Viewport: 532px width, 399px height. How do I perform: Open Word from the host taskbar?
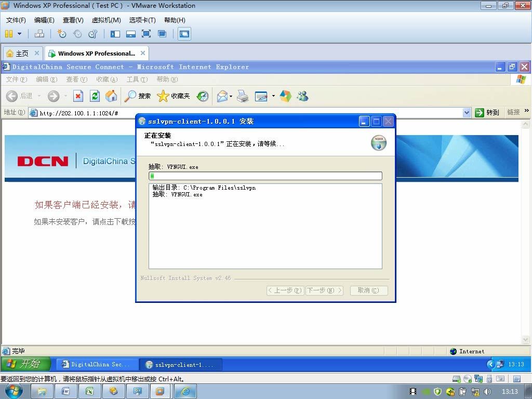point(65,392)
